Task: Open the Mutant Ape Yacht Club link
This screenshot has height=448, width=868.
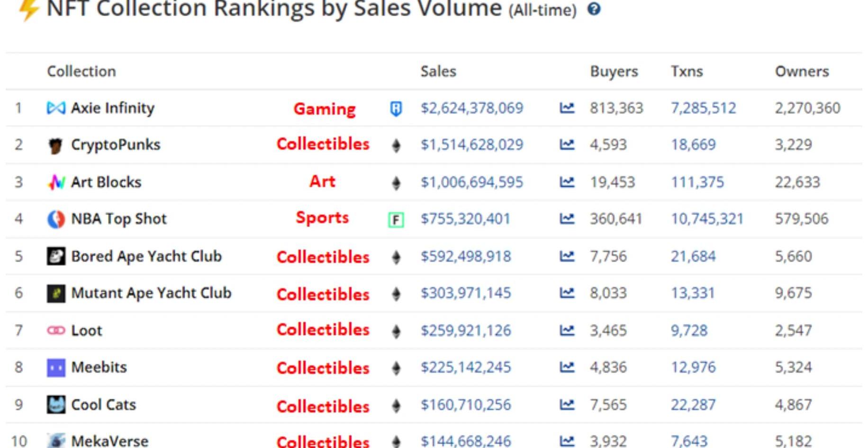Action: (151, 293)
